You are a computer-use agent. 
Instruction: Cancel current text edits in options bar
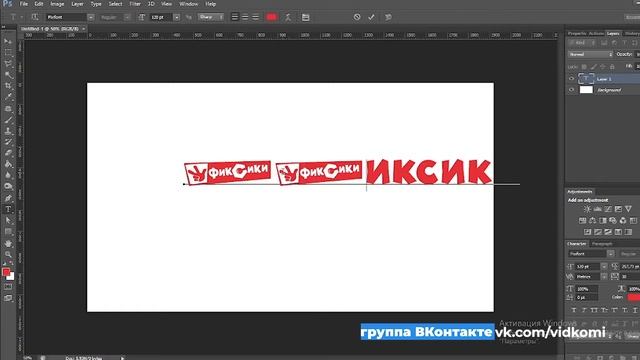click(357, 17)
